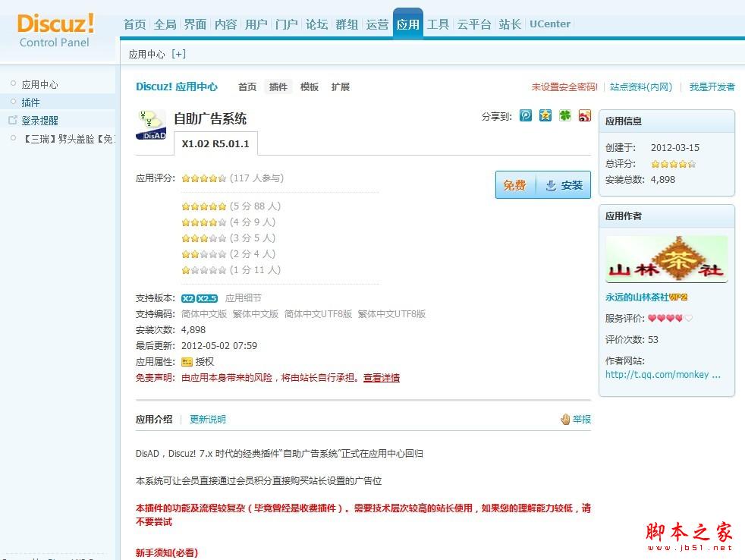Click the 4 分 9 人 rating row
Screen dimensions: 745x560
[228, 222]
